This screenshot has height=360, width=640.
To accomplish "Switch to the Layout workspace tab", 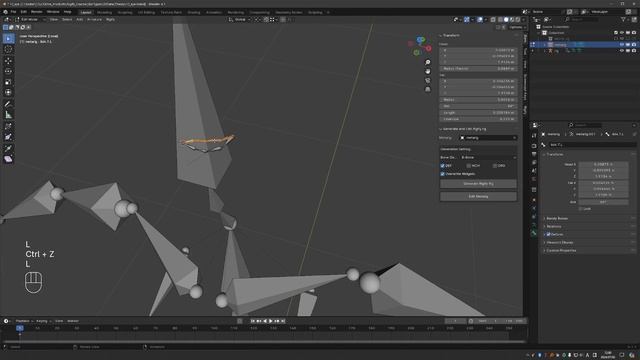I will (86, 12).
